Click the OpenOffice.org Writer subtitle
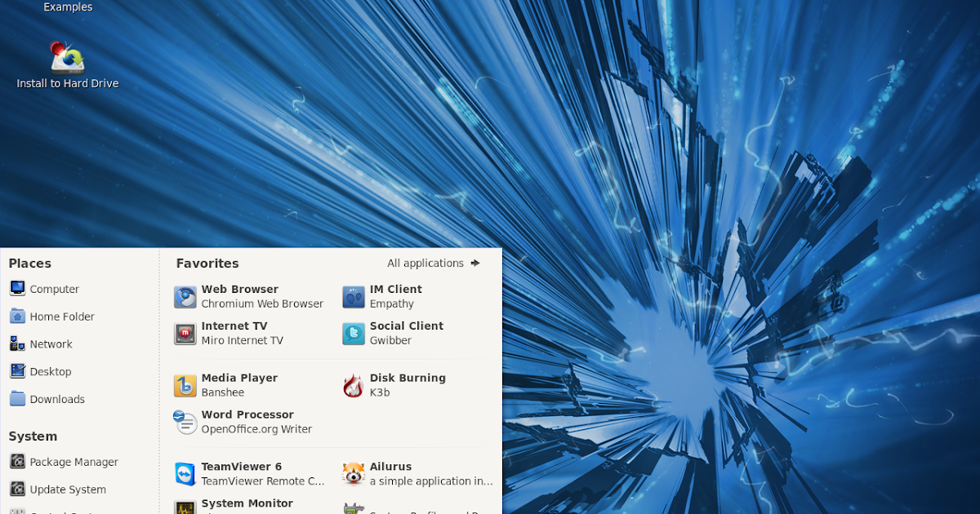Screen dimensions: 980x514 tap(256, 429)
